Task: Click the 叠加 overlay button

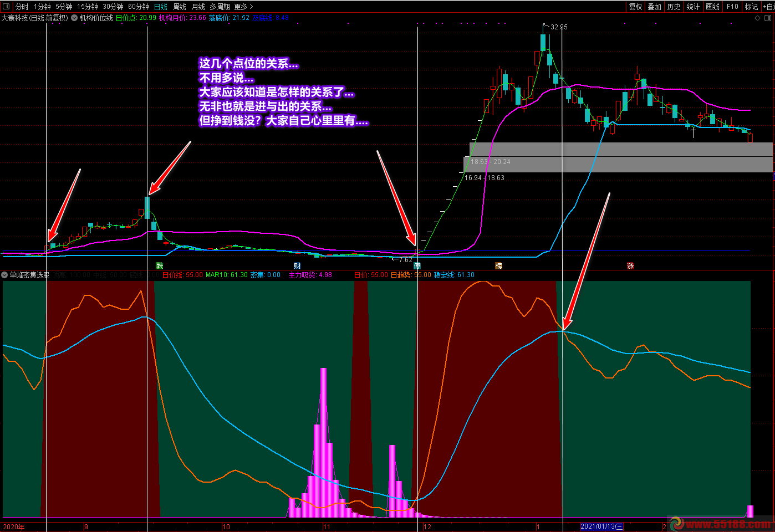Action: point(655,7)
